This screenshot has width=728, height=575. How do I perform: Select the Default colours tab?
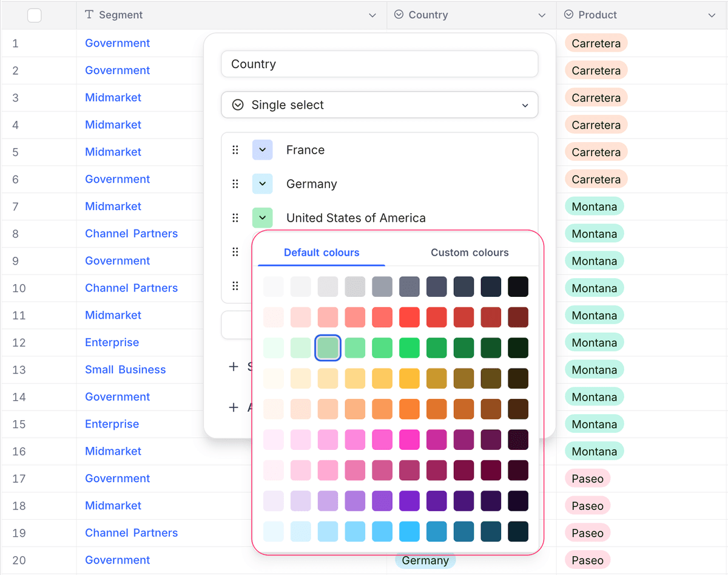(x=322, y=253)
